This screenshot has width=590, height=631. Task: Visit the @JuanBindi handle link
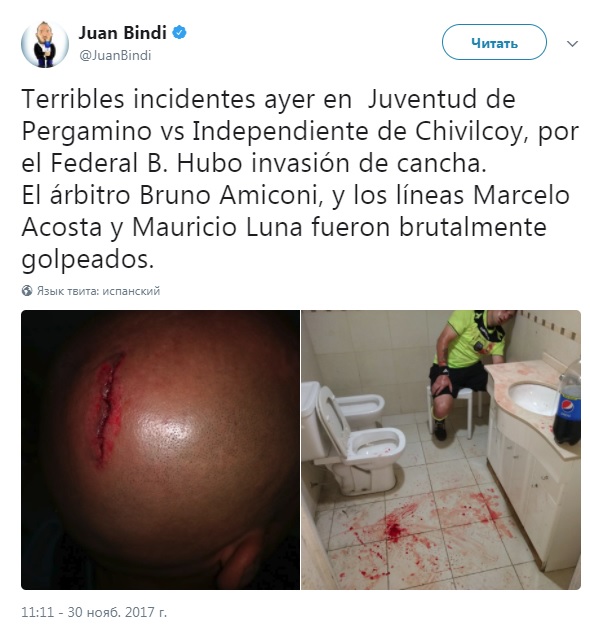pyautogui.click(x=115, y=55)
